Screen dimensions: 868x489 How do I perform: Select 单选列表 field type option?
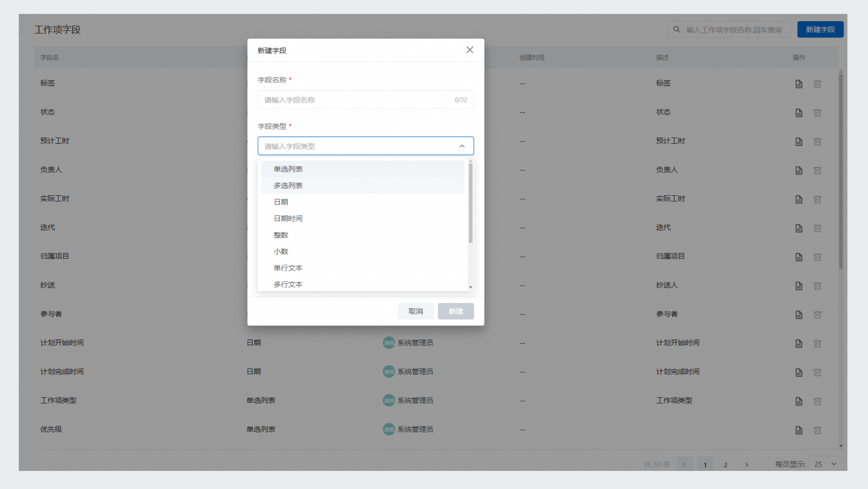tap(363, 169)
